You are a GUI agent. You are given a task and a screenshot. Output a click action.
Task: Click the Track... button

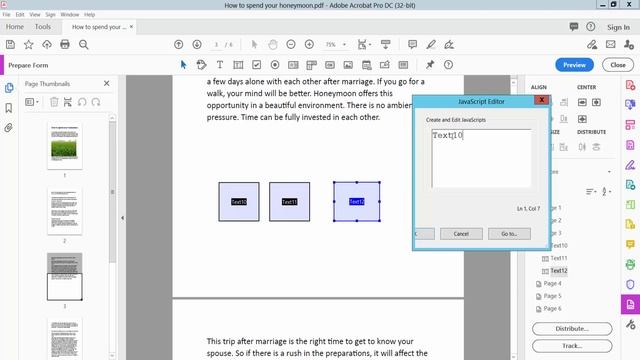click(572, 346)
